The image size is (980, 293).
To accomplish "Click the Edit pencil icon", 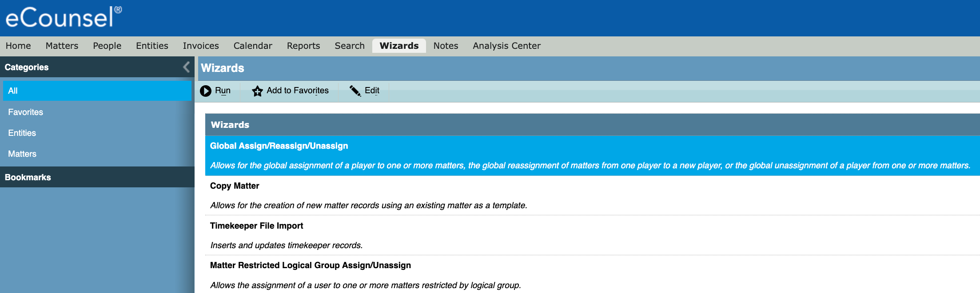I will click(x=355, y=91).
